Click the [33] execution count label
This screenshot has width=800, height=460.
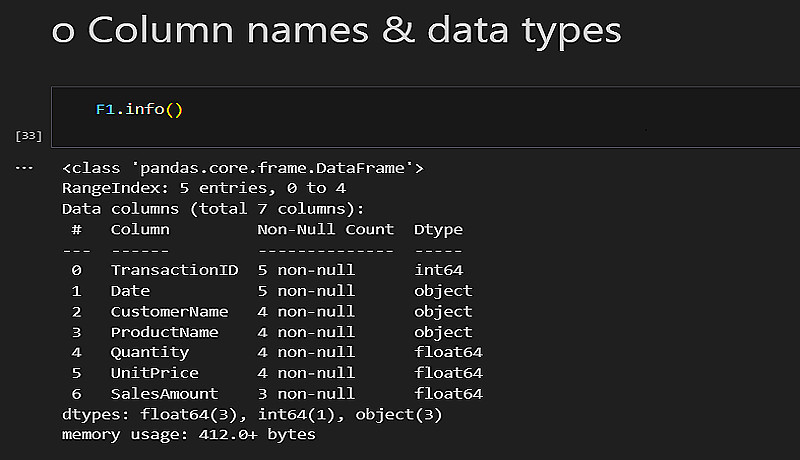point(29,135)
